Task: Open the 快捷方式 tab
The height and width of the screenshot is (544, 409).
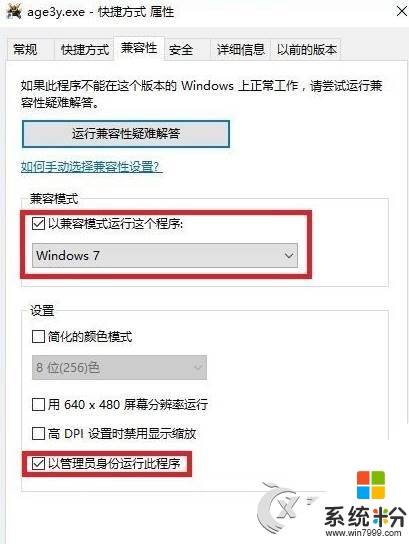Action: tap(85, 50)
